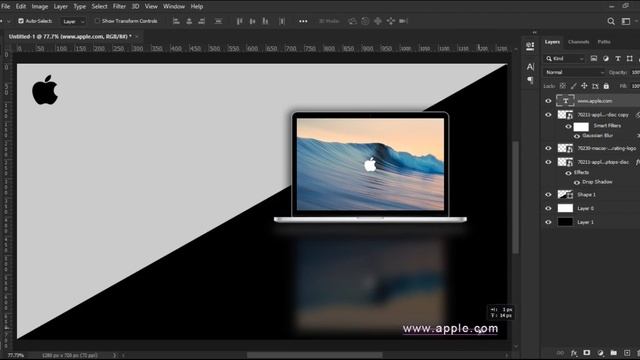This screenshot has width=640, height=360.
Task: Click the align left edges icon
Action: [x=176, y=21]
